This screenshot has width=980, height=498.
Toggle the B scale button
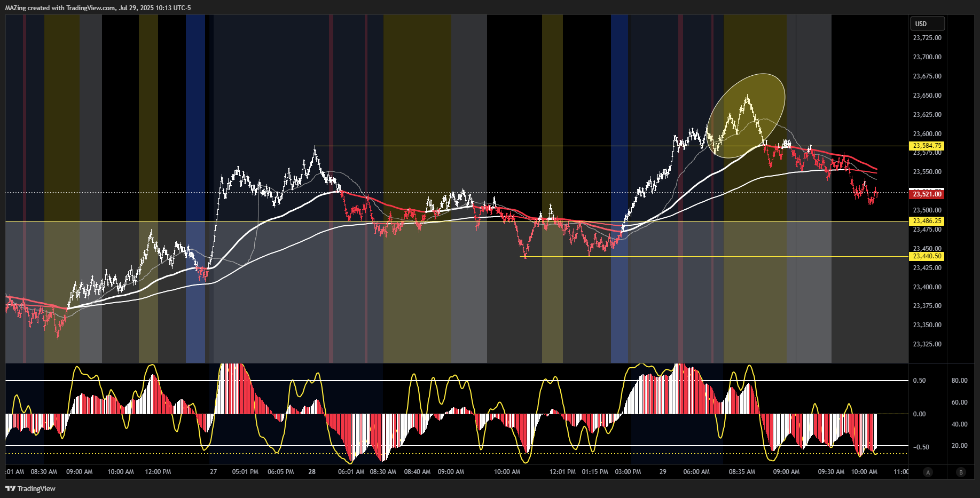coord(961,472)
